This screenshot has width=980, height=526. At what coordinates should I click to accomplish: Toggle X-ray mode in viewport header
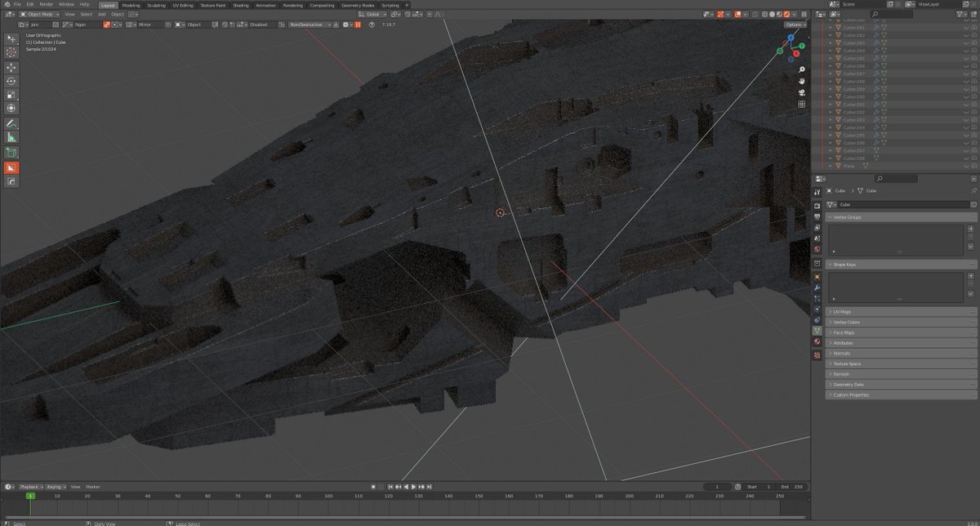[x=755, y=14]
